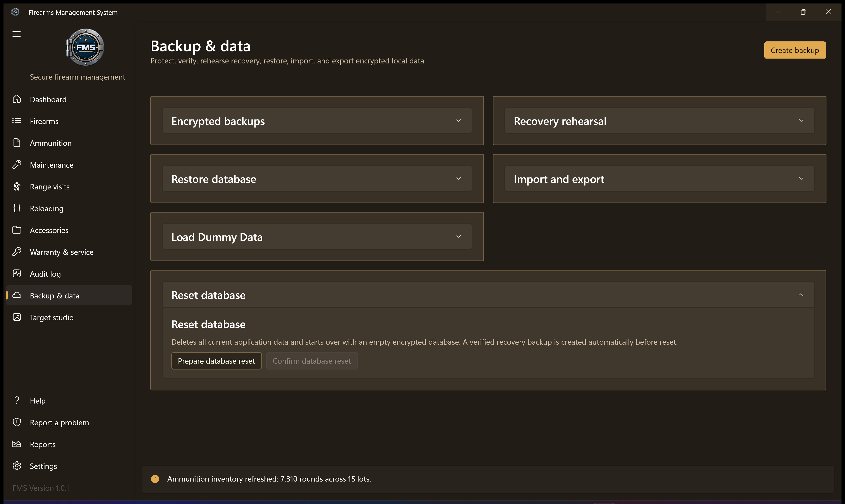845x504 pixels.
Task: Click the Target studio icon
Action: click(17, 317)
